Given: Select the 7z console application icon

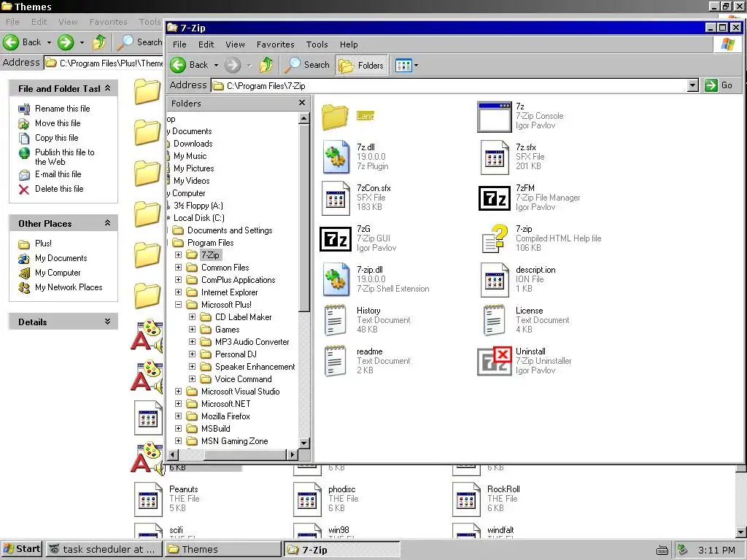Looking at the screenshot, I should pyautogui.click(x=495, y=117).
